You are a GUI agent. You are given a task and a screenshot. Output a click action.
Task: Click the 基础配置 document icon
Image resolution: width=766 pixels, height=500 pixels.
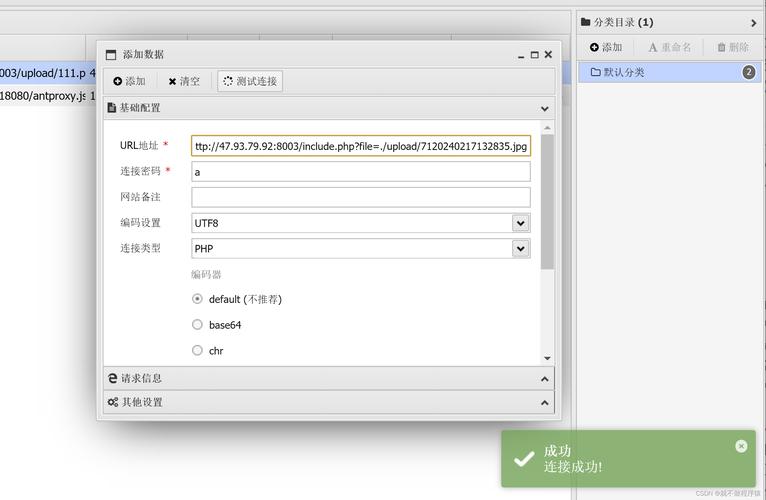coord(111,108)
